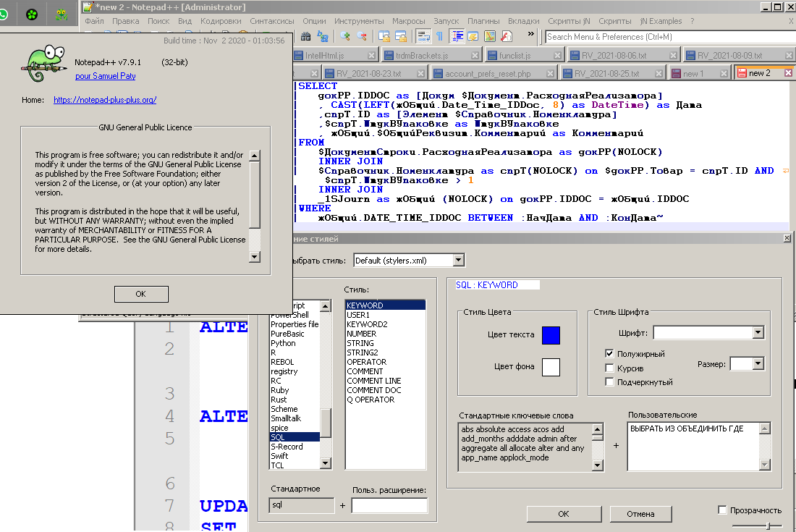Close the new 1 tab with its X
This screenshot has width=796, height=532.
click(x=724, y=74)
